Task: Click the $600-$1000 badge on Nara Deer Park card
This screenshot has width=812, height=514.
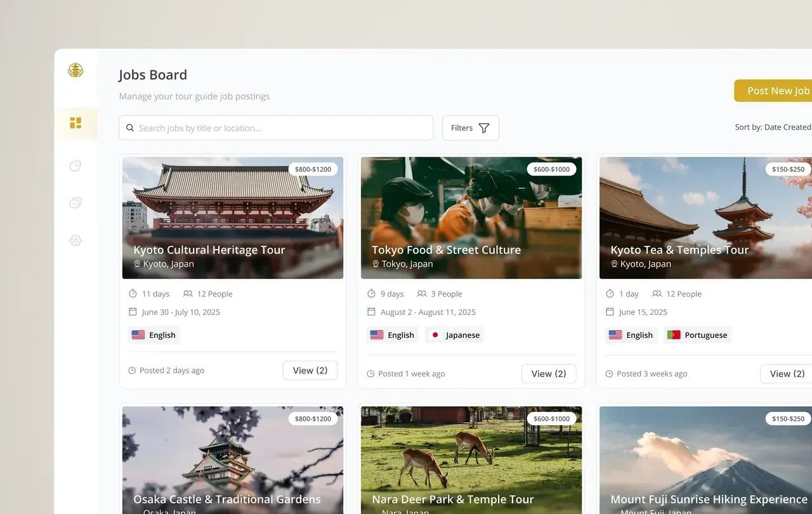Action: [x=552, y=418]
